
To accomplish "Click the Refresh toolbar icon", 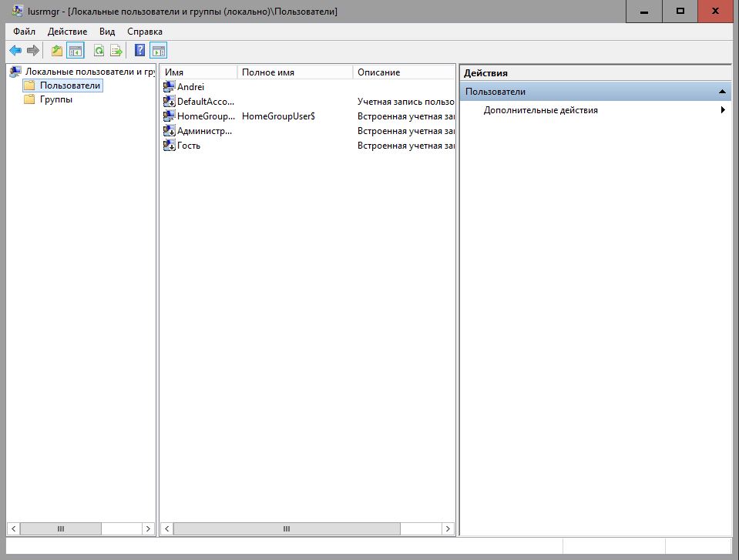I will (x=99, y=50).
